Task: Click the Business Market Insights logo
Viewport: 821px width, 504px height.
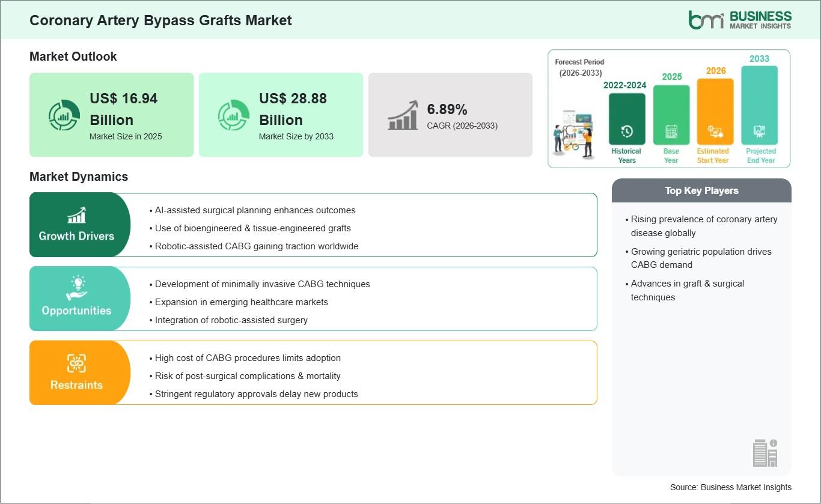Action: 740,19
